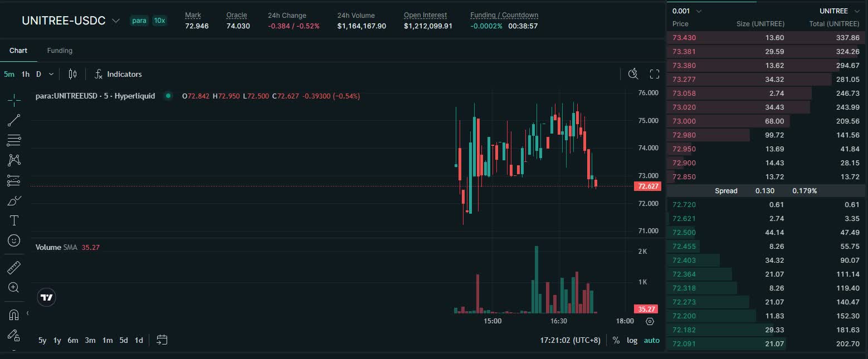Click the 72.627 current price axis label
868x359 pixels.
point(648,186)
